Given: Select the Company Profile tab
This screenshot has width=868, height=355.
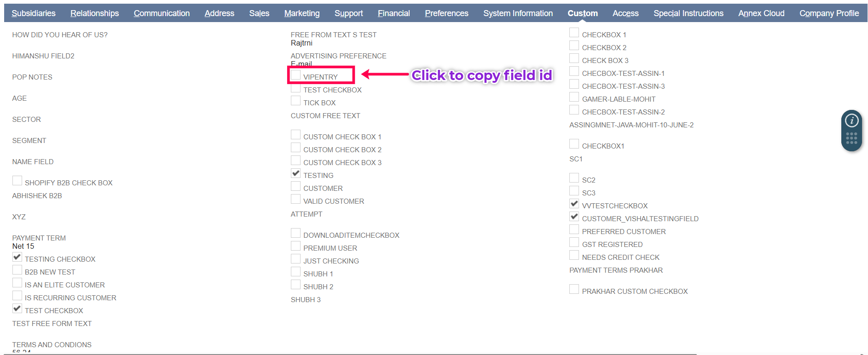Looking at the screenshot, I should (829, 13).
